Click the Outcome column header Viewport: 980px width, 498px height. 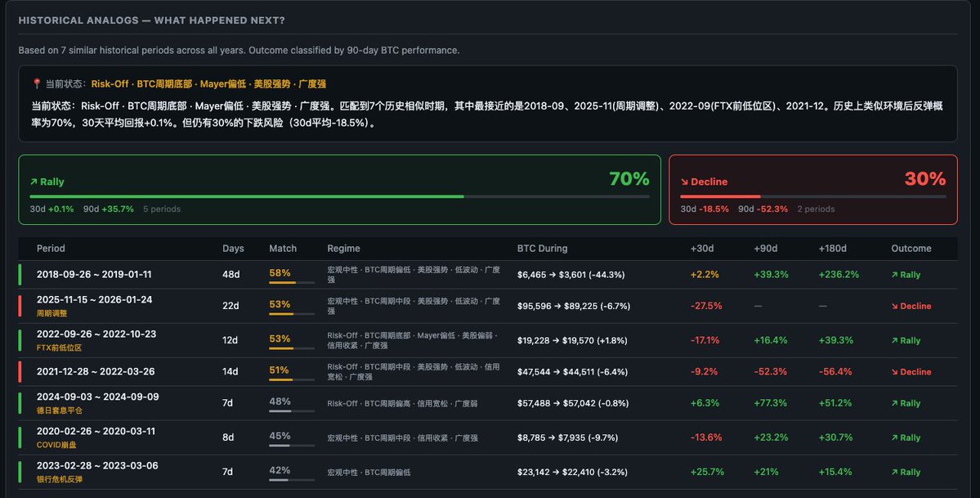pos(911,249)
